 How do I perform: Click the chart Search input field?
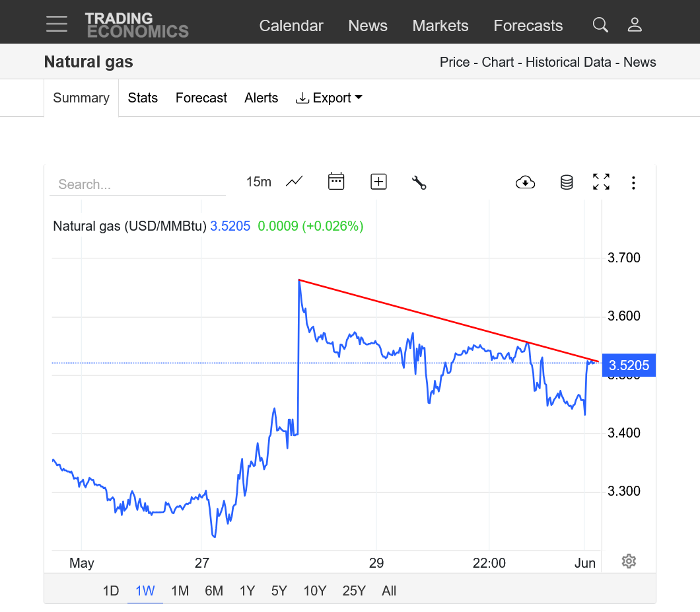click(x=137, y=184)
